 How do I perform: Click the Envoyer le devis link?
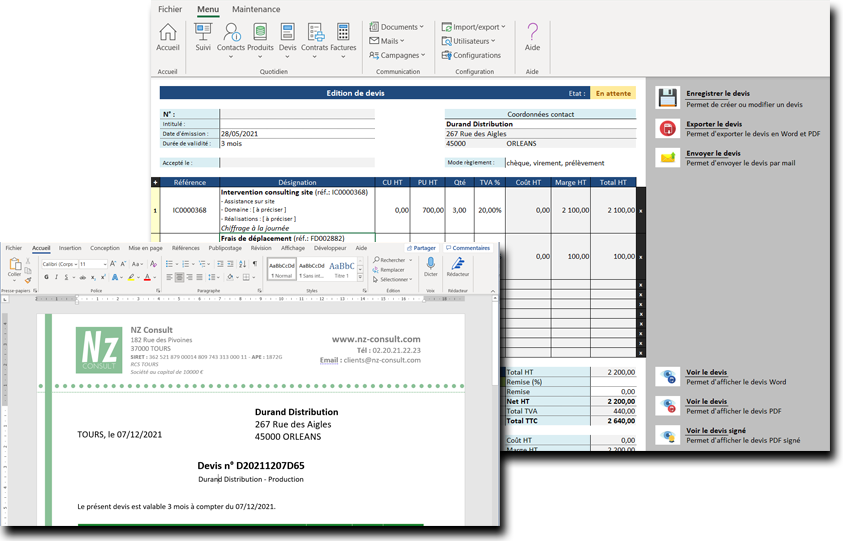click(x=713, y=153)
